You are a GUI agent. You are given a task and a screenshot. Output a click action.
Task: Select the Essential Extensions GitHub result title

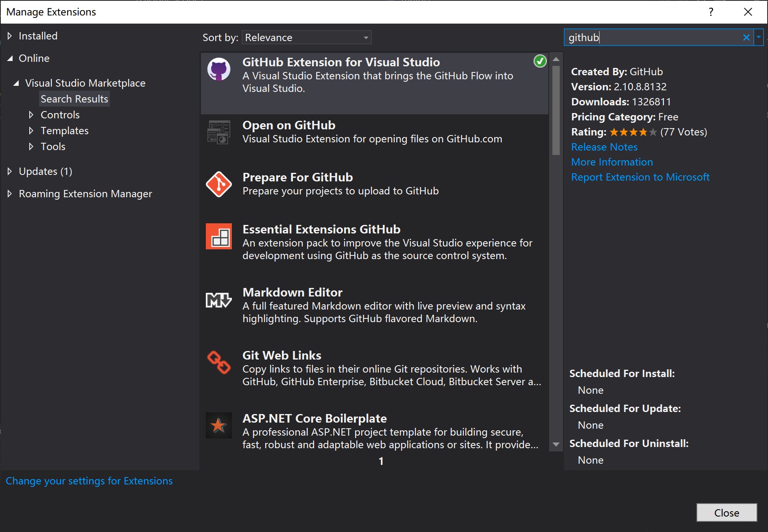click(321, 229)
